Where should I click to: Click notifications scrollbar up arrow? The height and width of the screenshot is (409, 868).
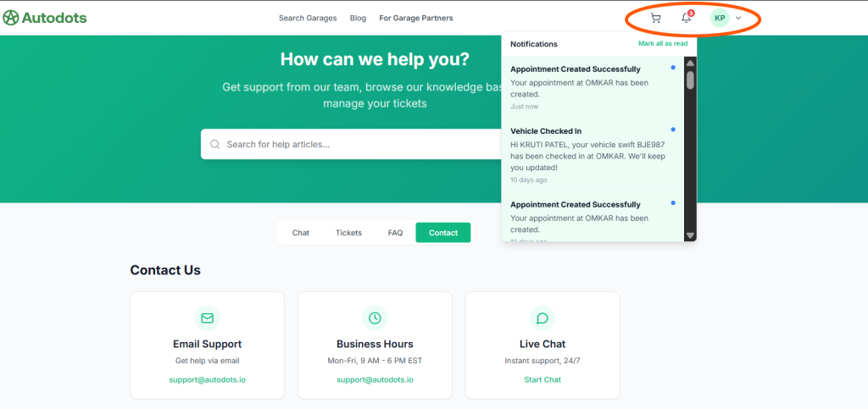tap(690, 63)
